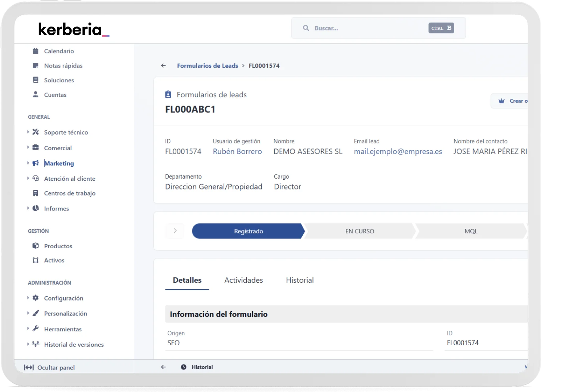
Task: Click the crown icon on Crear button
Action: click(x=501, y=101)
